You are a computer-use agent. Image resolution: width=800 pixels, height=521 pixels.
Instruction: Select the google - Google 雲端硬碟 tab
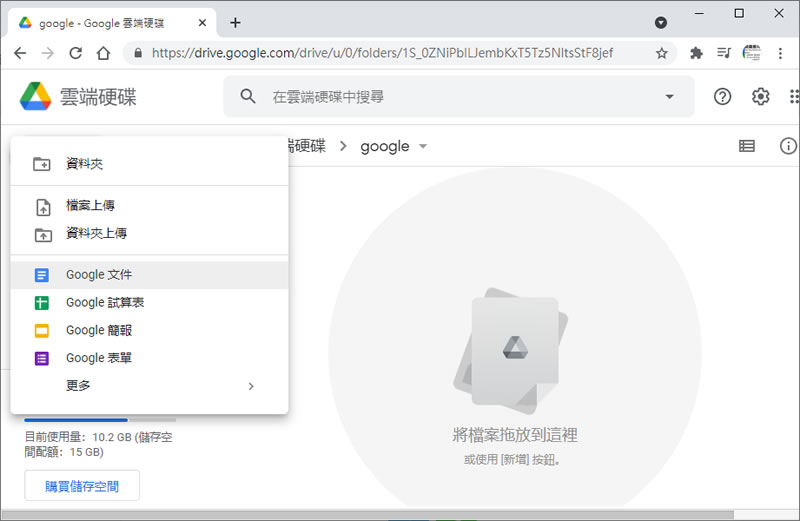[112, 22]
